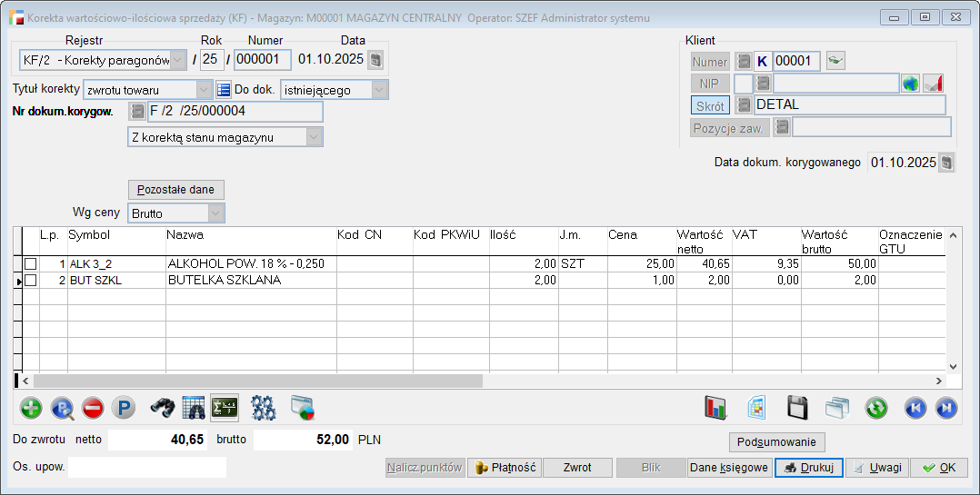Click the Podsumowanie button
Image resolution: width=980 pixels, height=495 pixels.
777,442
